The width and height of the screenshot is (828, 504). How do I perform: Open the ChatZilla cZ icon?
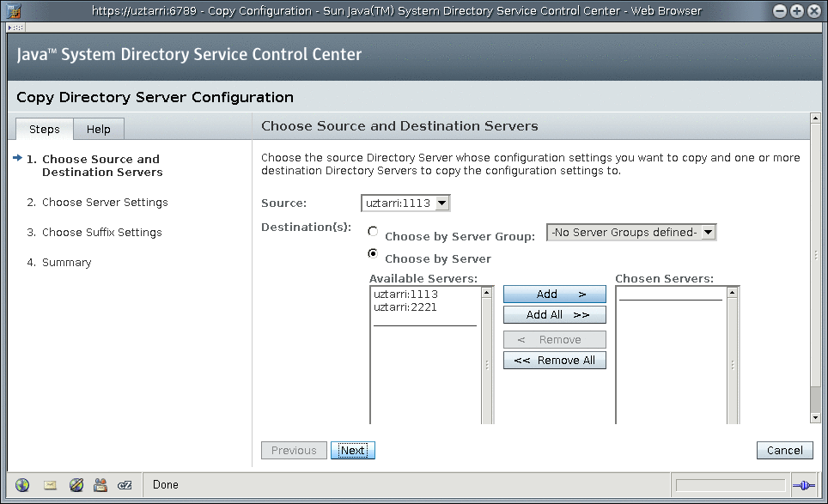125,485
